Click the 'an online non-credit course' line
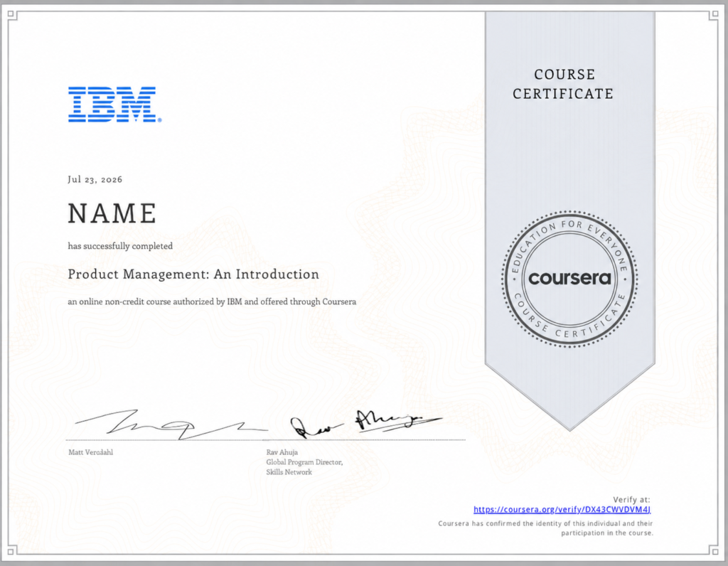 tap(212, 301)
